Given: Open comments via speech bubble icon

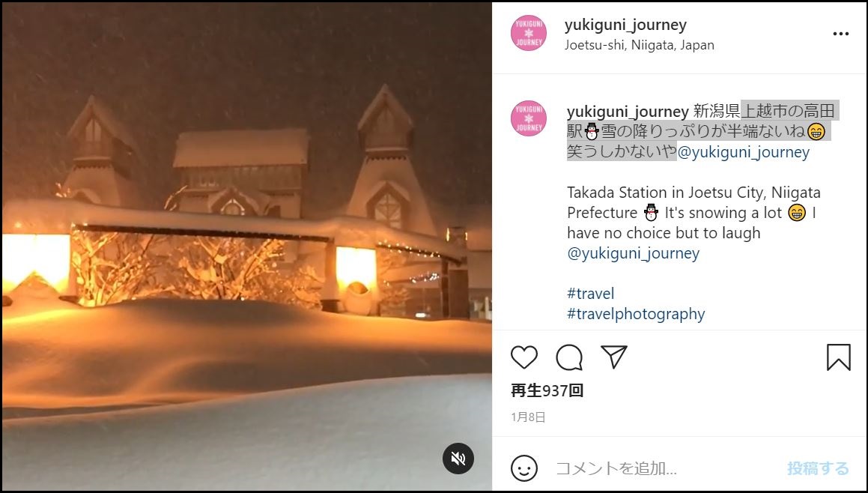Looking at the screenshot, I should click(x=569, y=357).
